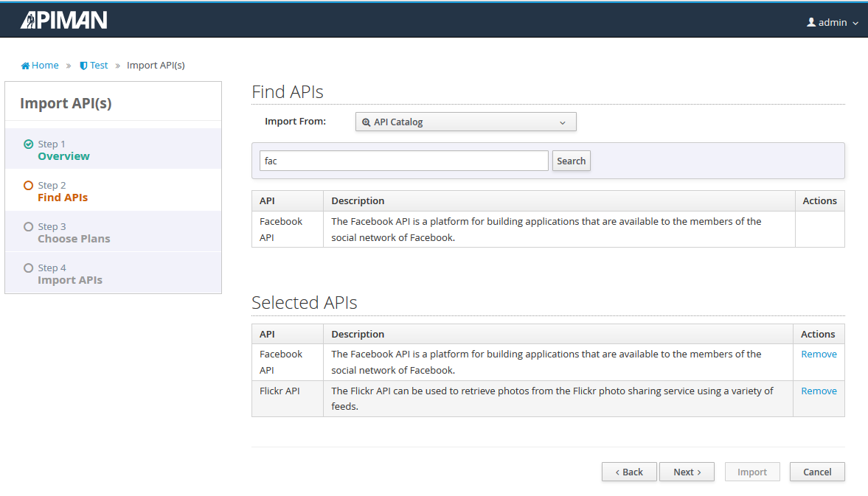Open the admin menu chevron
The width and height of the screenshot is (868, 496).
(855, 24)
